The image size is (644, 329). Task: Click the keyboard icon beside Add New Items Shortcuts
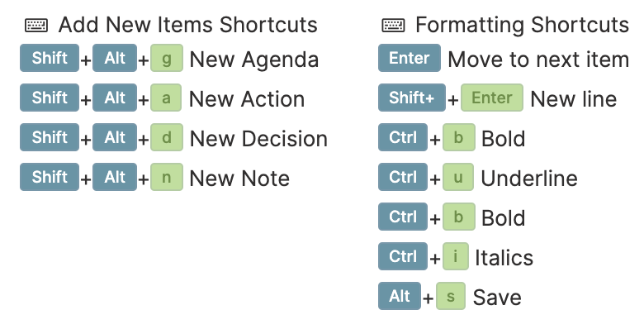tap(36, 26)
